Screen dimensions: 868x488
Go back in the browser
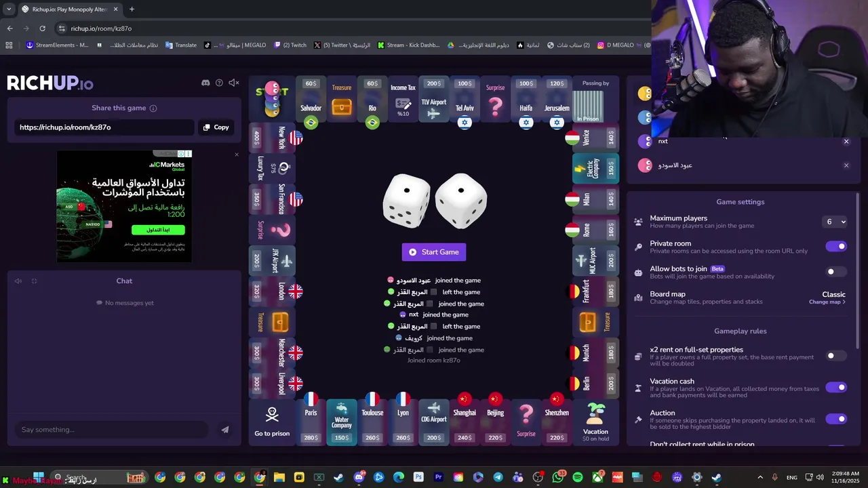9,28
